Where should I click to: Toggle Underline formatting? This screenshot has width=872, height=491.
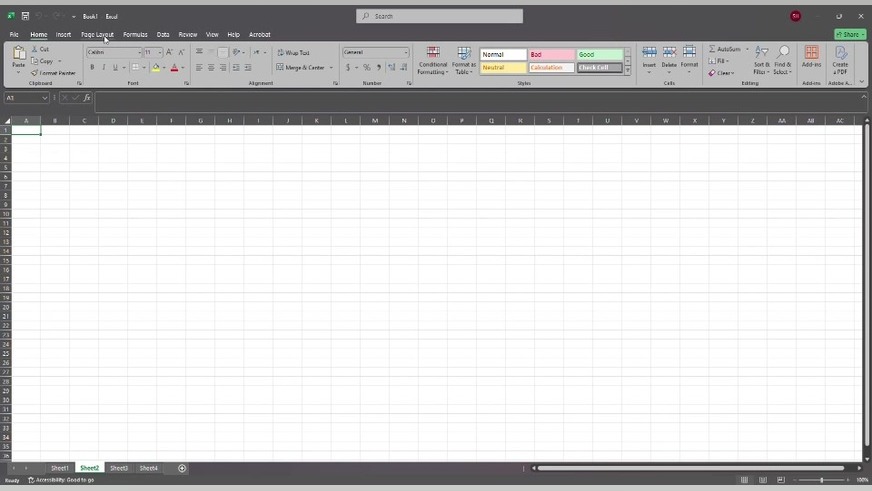click(115, 67)
